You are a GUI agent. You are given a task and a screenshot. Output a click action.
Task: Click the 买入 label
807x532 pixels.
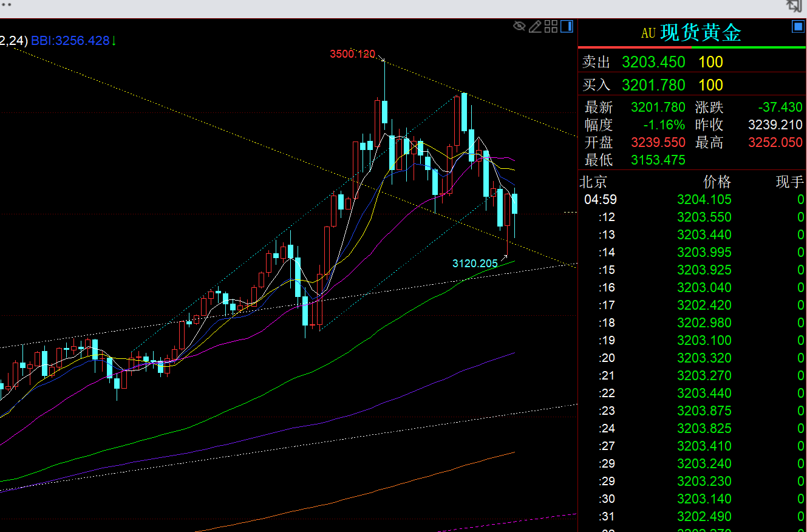pos(596,85)
